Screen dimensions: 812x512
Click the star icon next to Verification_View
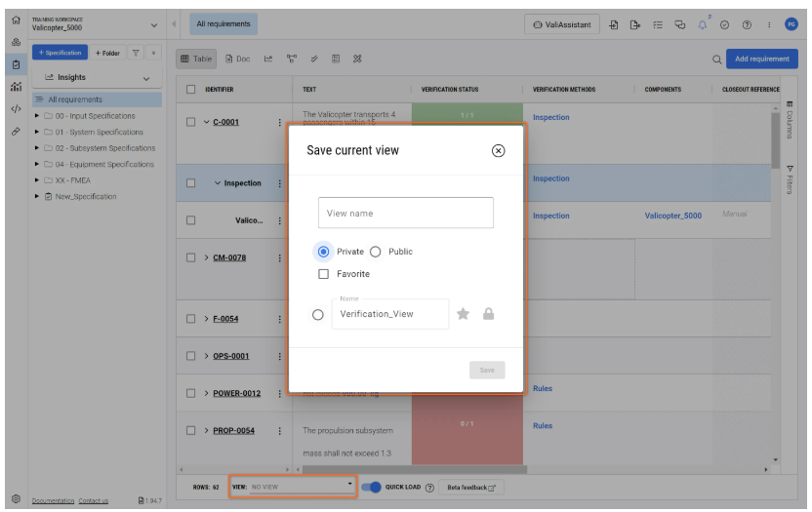[463, 314]
